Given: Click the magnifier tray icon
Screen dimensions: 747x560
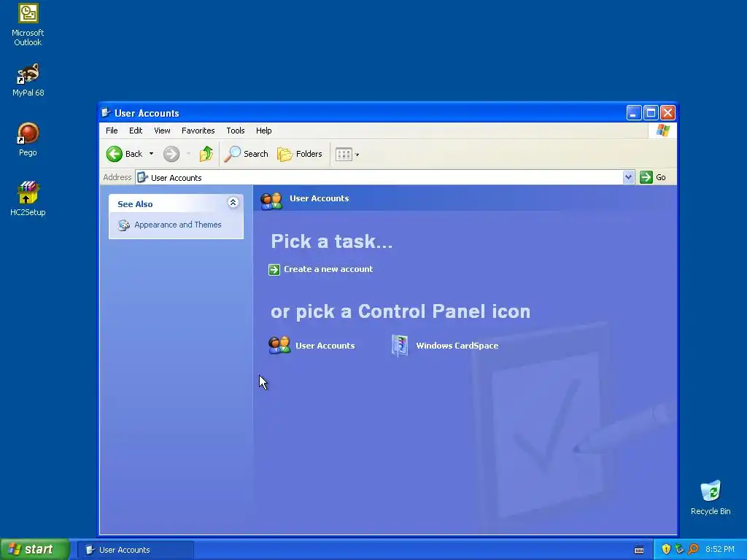Looking at the screenshot, I should click(x=693, y=549).
